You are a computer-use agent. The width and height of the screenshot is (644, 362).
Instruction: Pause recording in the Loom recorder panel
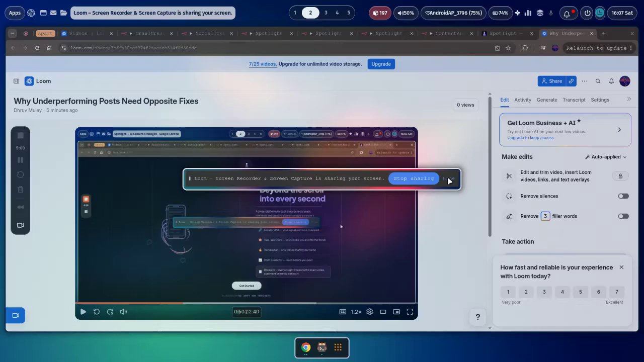pyautogui.click(x=20, y=160)
